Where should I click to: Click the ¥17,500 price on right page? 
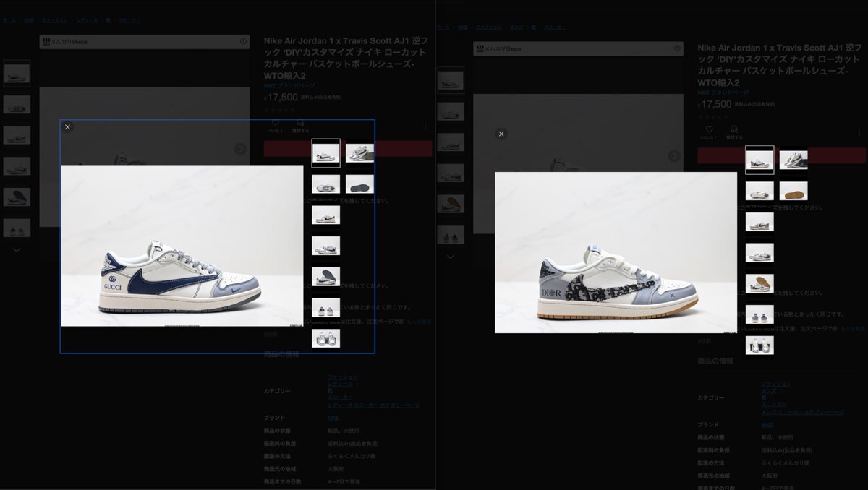(x=715, y=104)
